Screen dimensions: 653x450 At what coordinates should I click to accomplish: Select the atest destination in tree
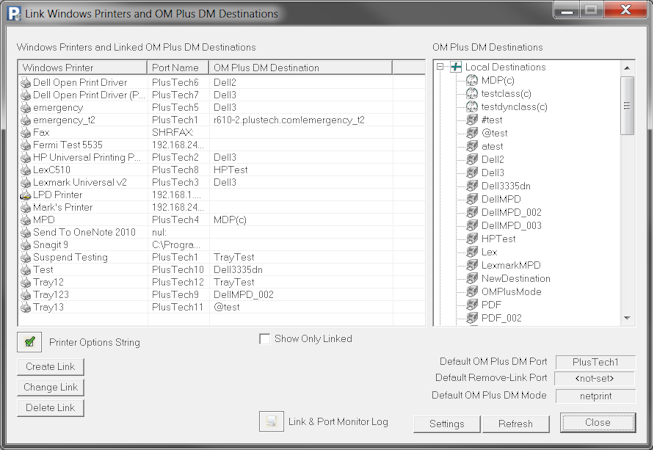(492, 147)
